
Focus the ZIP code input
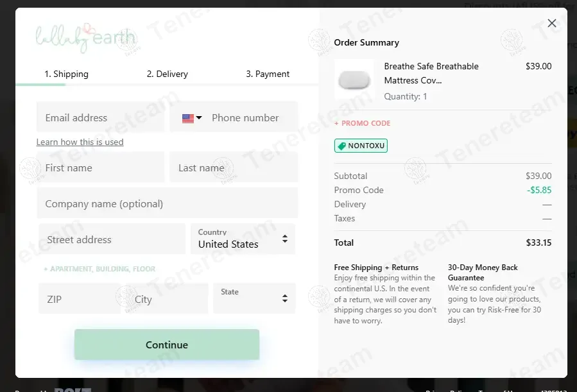tap(80, 298)
